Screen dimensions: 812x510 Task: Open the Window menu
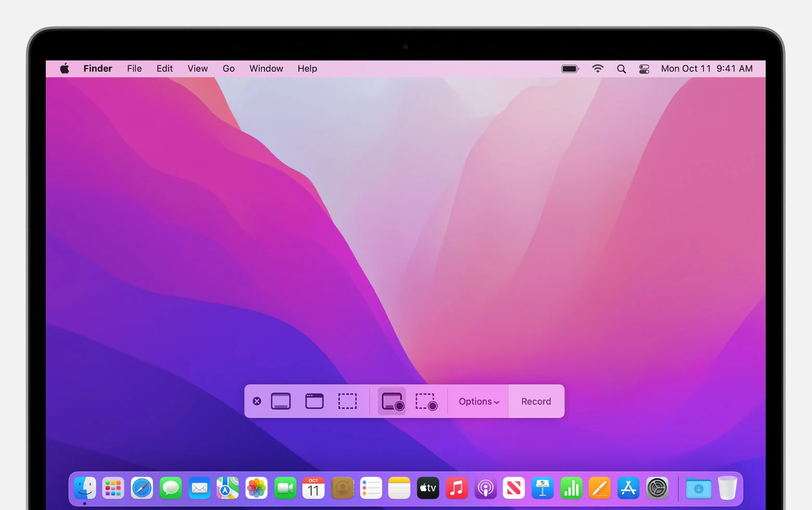coord(266,68)
